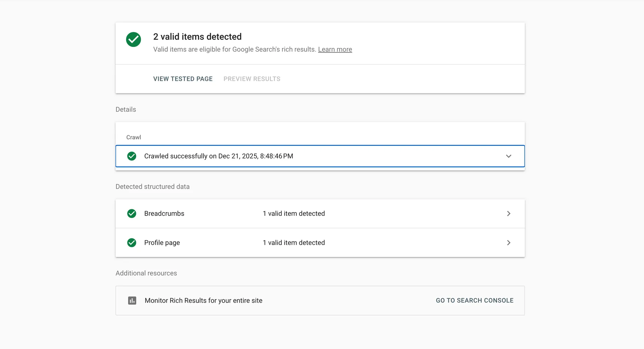Click the checkmark icon beside Breadcrumbs
This screenshot has width=644, height=349.
coord(131,214)
